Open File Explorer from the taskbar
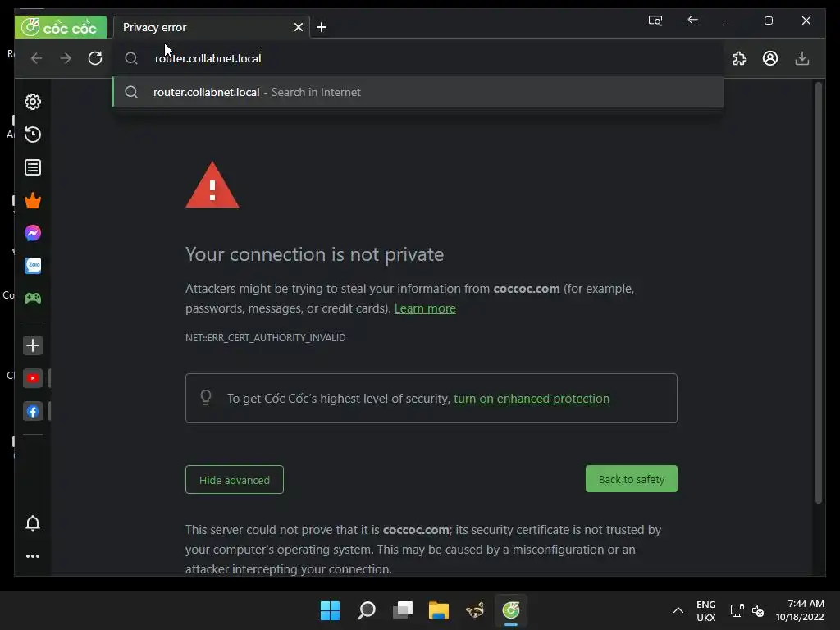This screenshot has height=630, width=840. (x=439, y=610)
